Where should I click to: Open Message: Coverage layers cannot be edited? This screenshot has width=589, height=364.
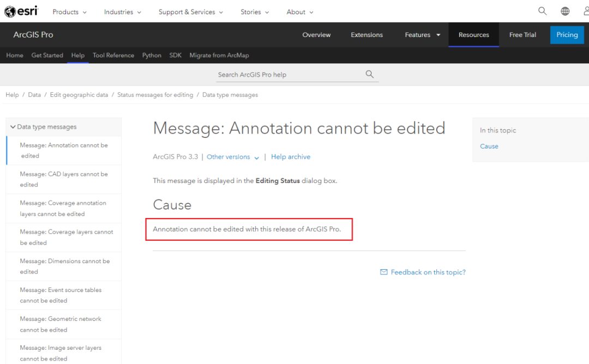click(64, 237)
